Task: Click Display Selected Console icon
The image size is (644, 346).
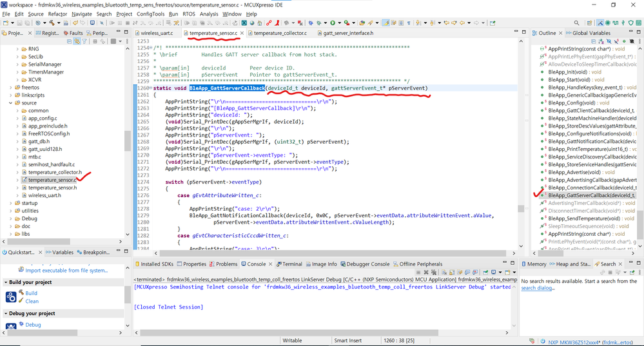Action: click(x=494, y=272)
